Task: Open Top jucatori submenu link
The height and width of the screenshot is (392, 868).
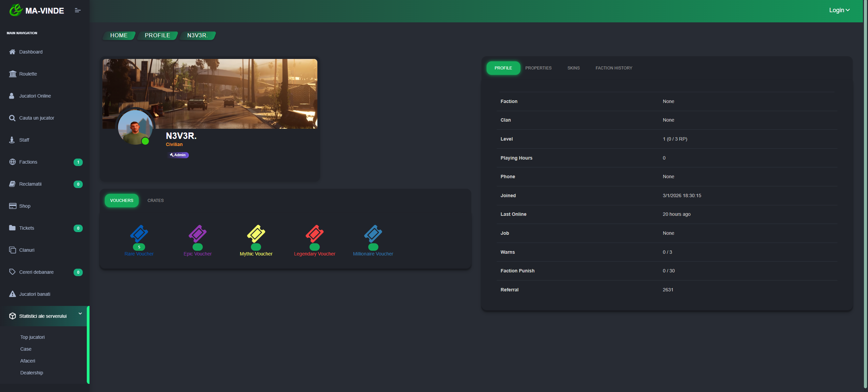Action: [32, 337]
